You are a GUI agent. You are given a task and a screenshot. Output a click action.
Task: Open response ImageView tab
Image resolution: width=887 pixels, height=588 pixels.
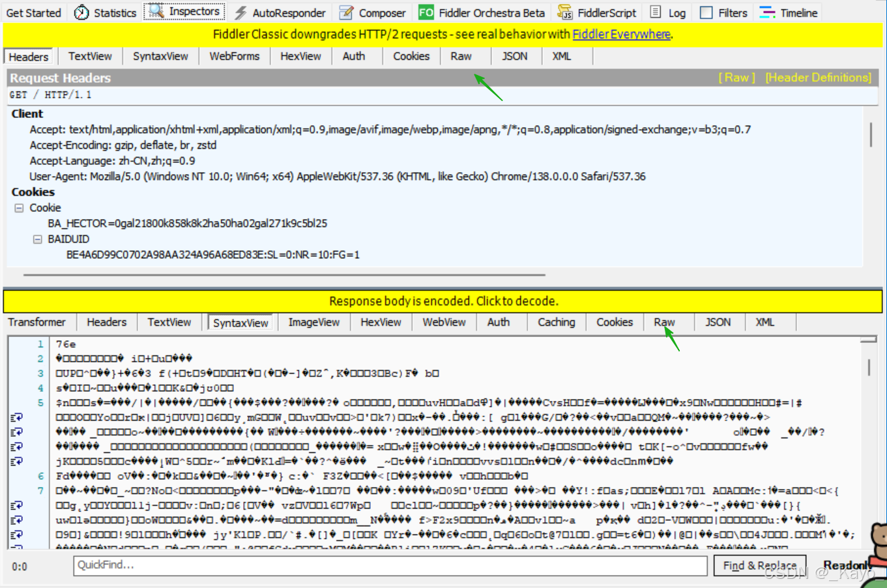coord(314,322)
